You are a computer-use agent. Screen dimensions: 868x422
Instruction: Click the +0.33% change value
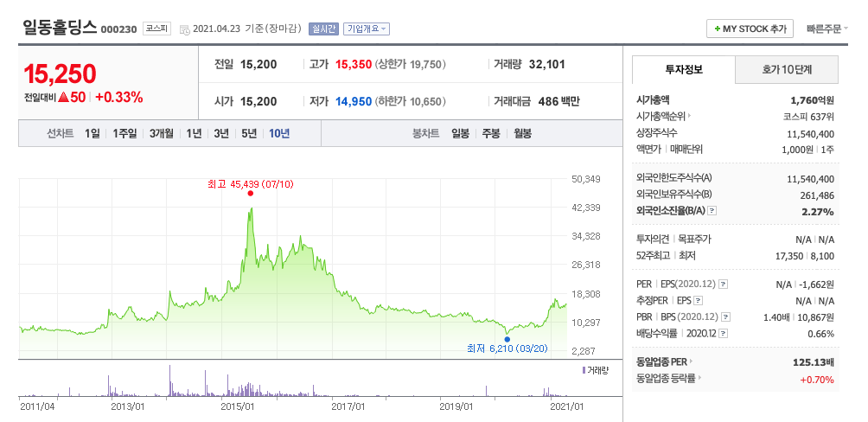pos(119,98)
